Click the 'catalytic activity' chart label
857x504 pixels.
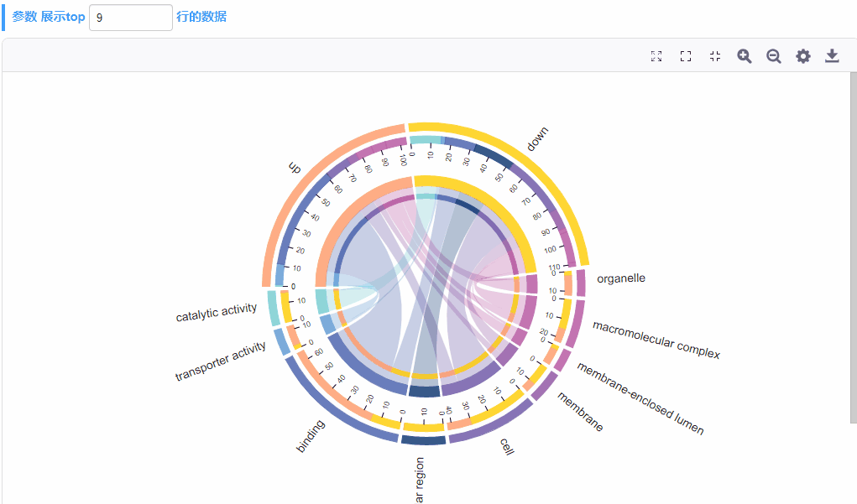[216, 312]
